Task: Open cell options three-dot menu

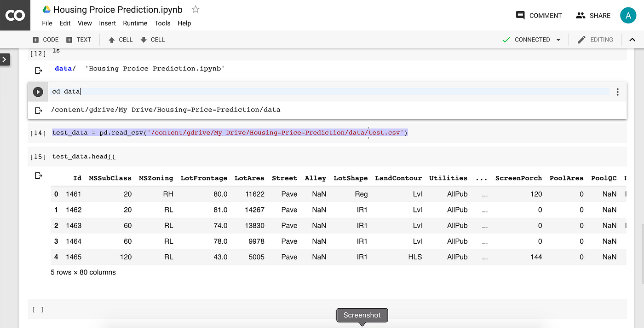Action: (x=617, y=92)
